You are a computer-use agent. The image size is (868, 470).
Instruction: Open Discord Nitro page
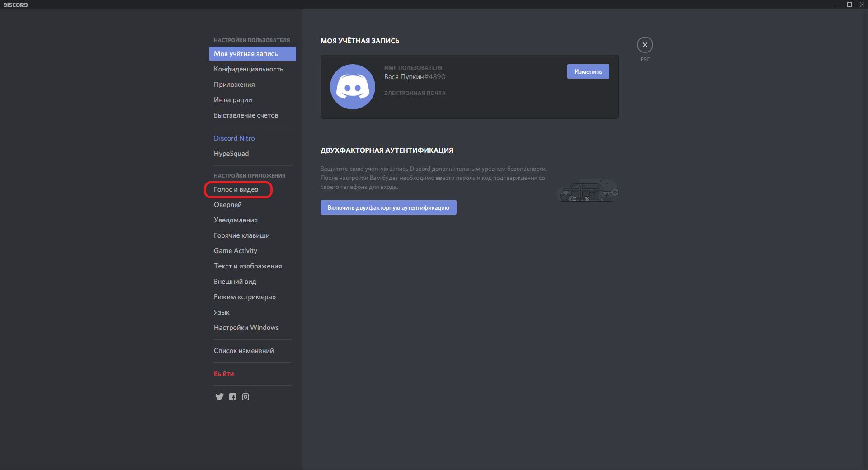pos(253,138)
